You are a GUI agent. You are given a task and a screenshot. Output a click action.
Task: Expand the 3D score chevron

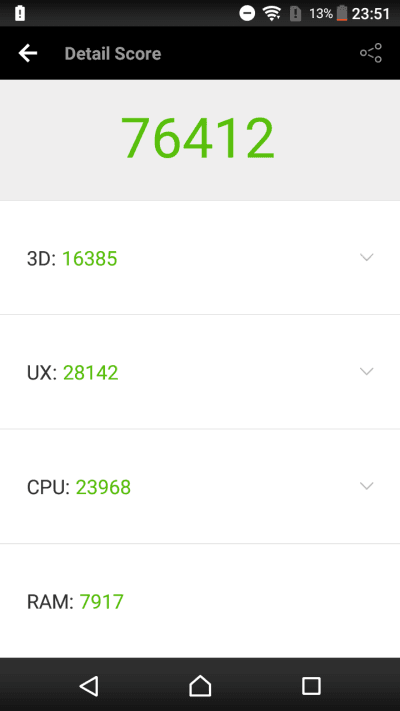[366, 258]
